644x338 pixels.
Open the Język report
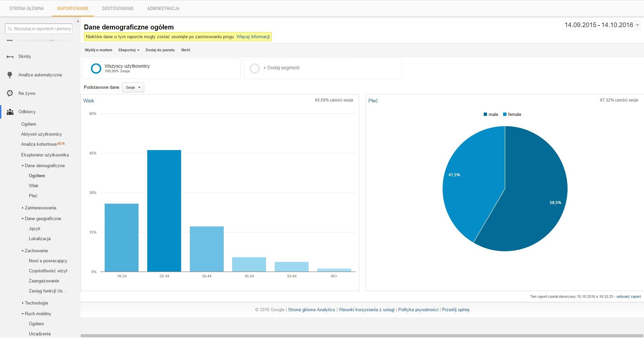click(35, 229)
